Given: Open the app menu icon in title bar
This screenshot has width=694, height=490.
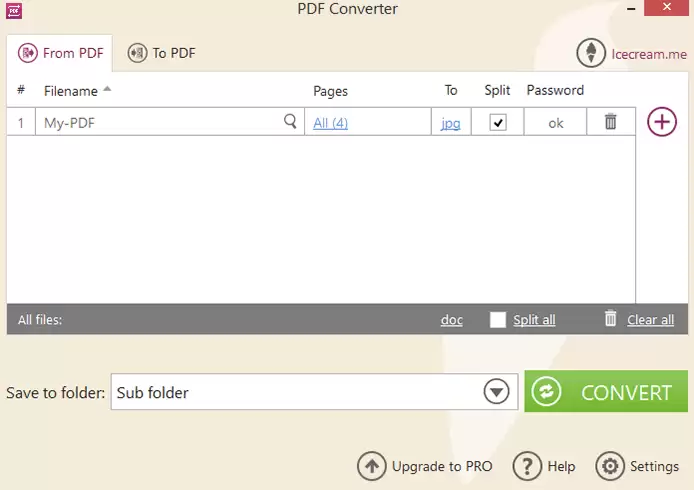Looking at the screenshot, I should click(x=13, y=9).
